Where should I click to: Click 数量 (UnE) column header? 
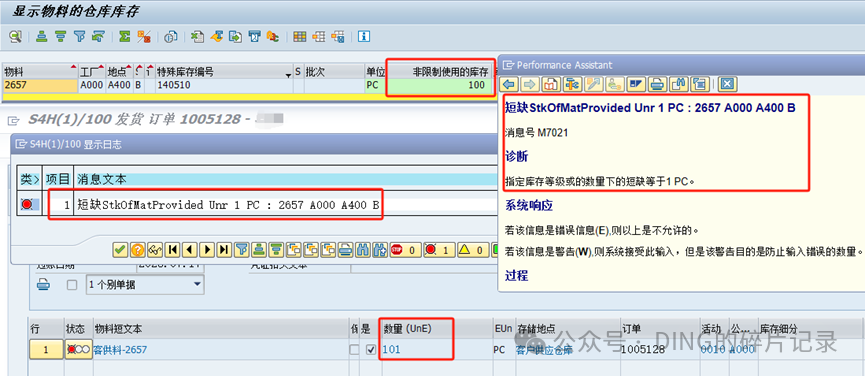pos(436,328)
